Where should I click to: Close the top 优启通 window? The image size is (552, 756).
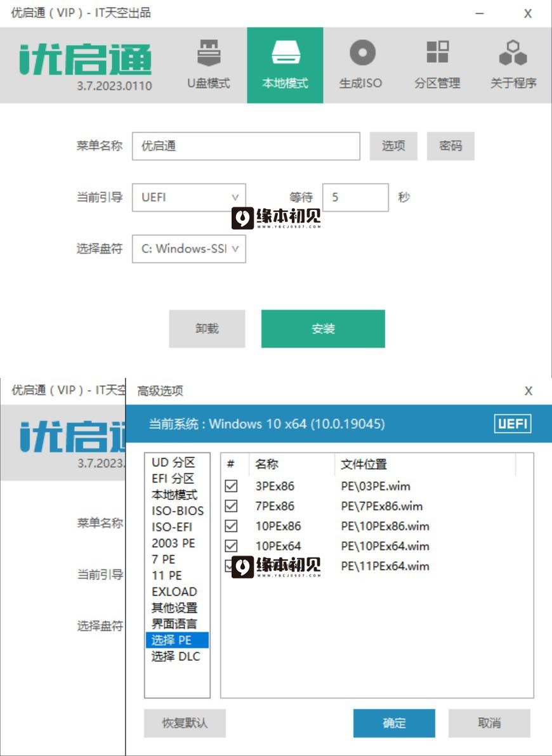528,13
